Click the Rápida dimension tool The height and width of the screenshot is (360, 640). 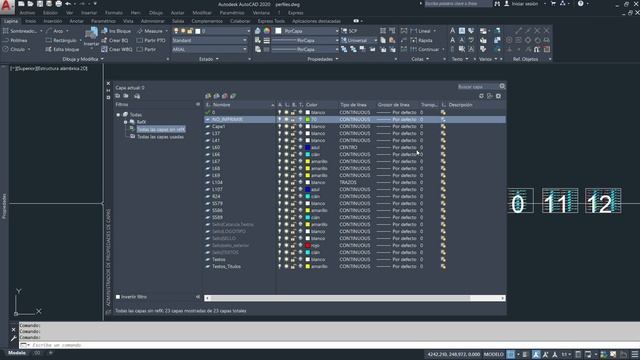(421, 40)
